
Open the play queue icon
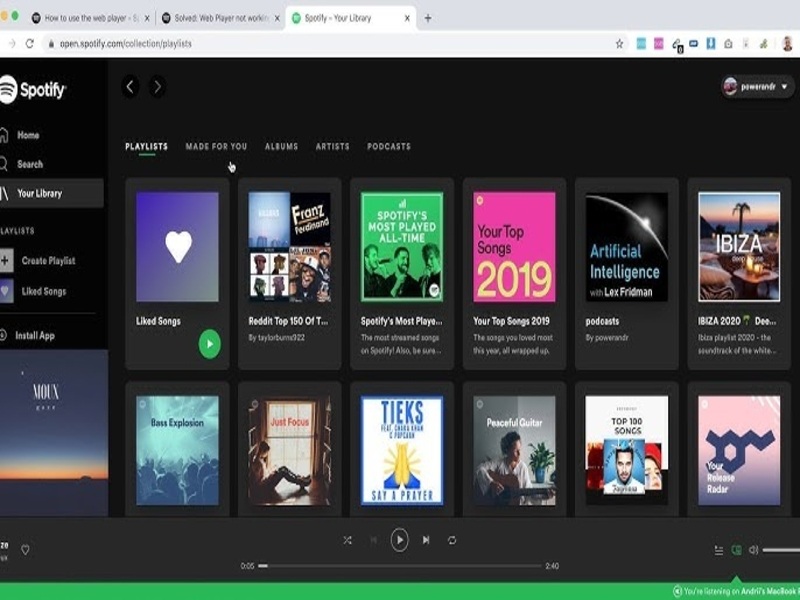pyautogui.click(x=718, y=550)
